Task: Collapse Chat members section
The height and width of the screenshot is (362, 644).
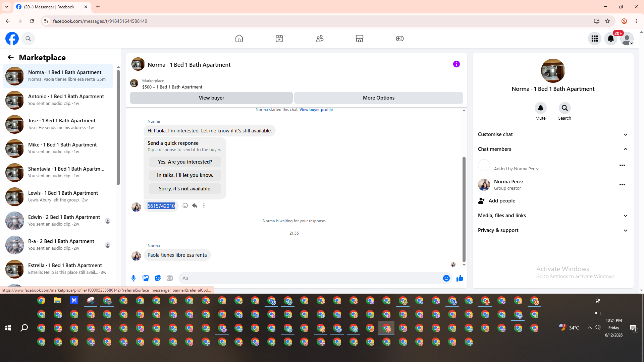Action: pos(553,149)
